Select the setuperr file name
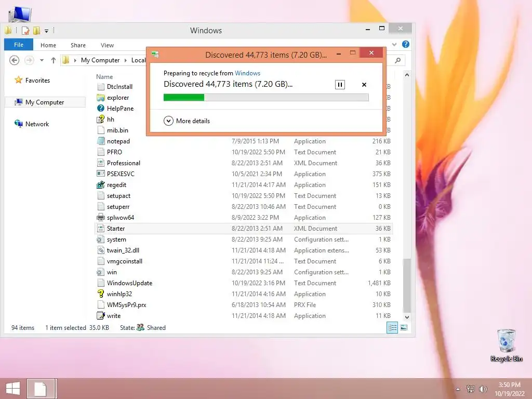Screen dimensions: 532x399 (x=118, y=207)
